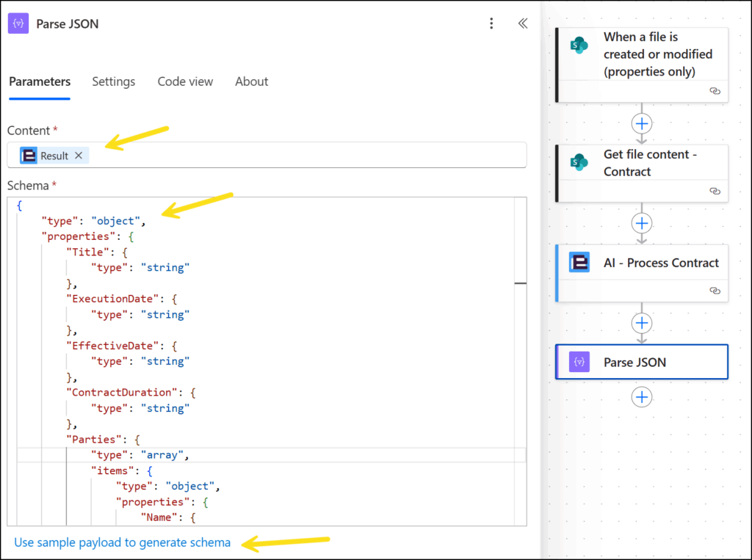The height and width of the screenshot is (560, 752).
Task: Remove the Result token from Content
Action: [79, 156]
